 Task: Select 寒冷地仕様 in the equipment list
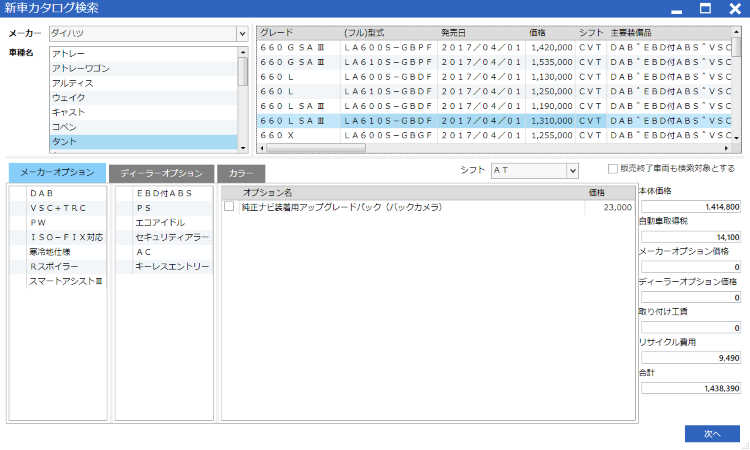(58, 252)
